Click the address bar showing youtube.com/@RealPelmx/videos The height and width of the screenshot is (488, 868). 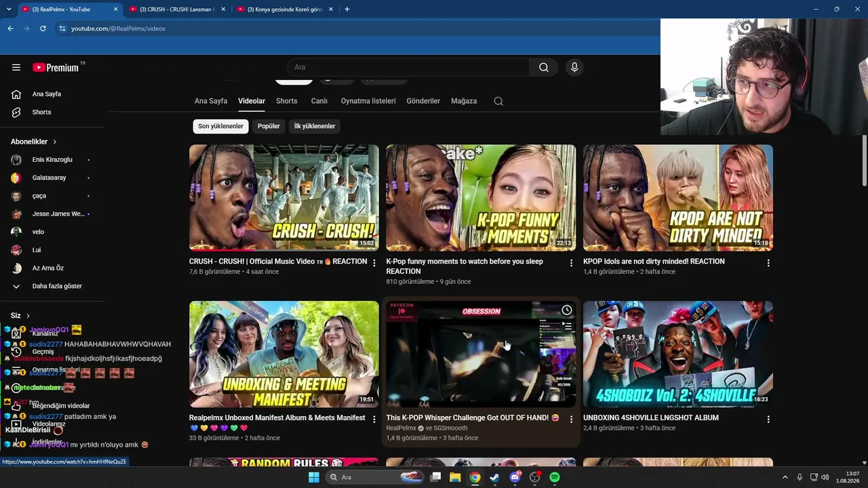coord(118,28)
